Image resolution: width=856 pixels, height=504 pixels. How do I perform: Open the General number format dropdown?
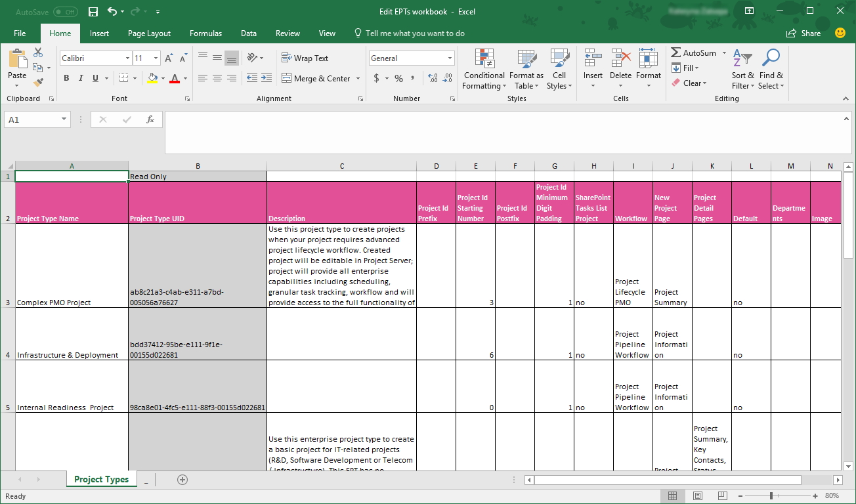click(x=450, y=58)
